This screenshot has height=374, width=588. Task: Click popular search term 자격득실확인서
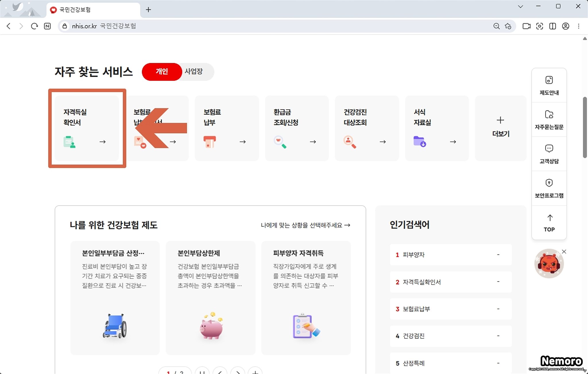tap(421, 282)
